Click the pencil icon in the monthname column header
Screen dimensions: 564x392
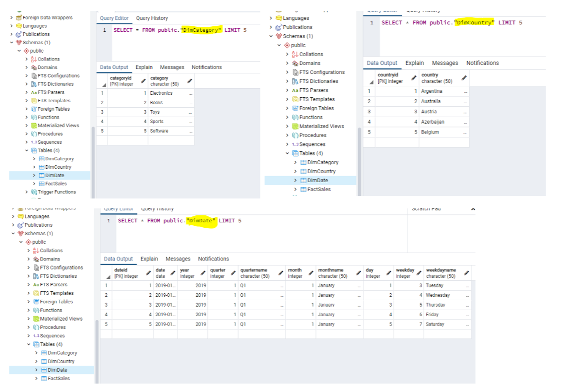pyautogui.click(x=358, y=273)
